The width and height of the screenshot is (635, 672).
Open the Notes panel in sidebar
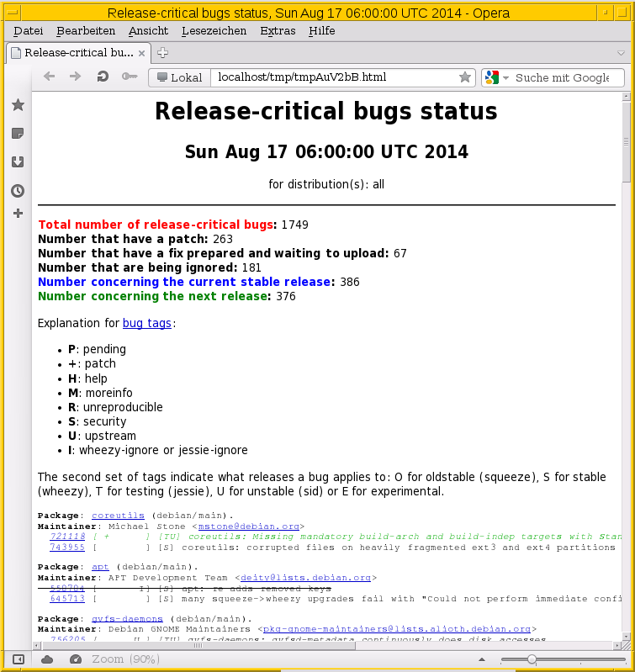18,134
